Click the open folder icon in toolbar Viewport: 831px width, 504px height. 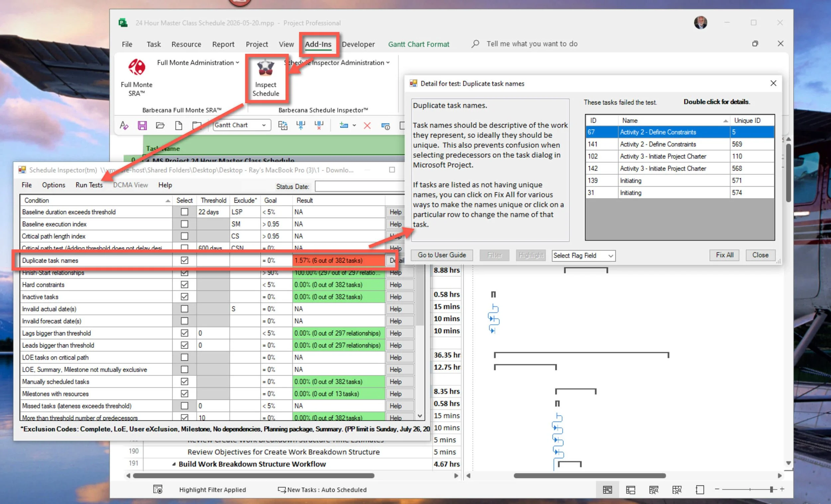pos(160,125)
